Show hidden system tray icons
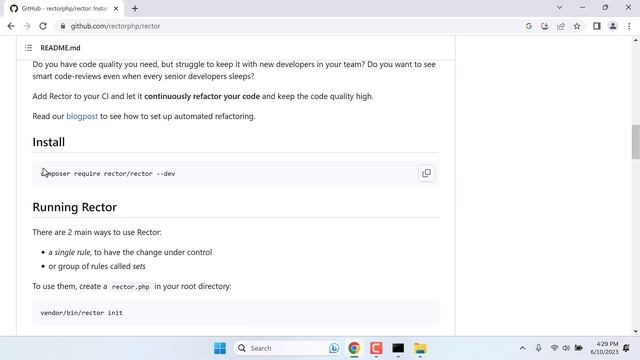 tap(522, 348)
